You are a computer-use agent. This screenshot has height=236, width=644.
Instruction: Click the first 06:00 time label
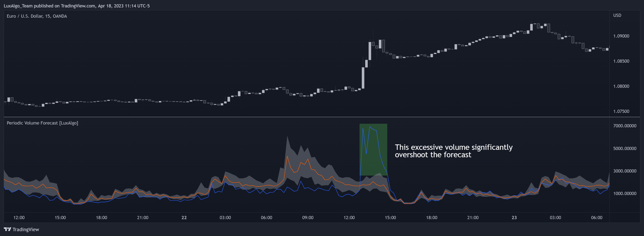(267, 218)
